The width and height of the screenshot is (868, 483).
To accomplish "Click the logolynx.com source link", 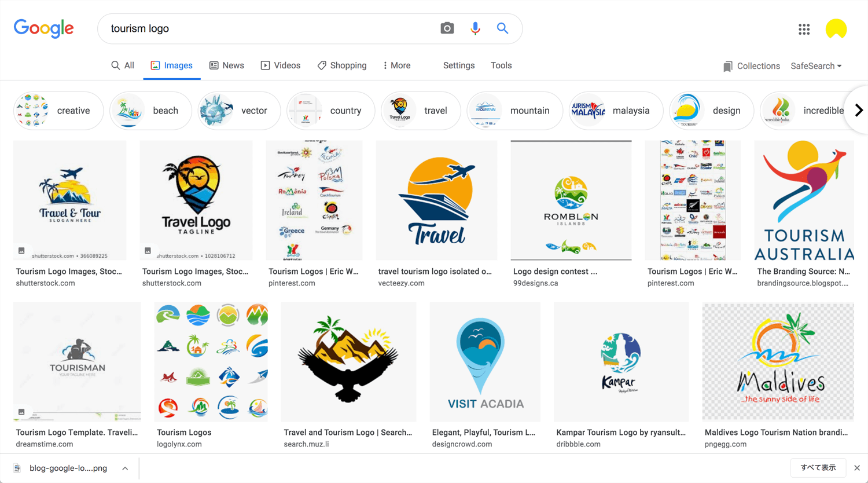I will [x=179, y=444].
